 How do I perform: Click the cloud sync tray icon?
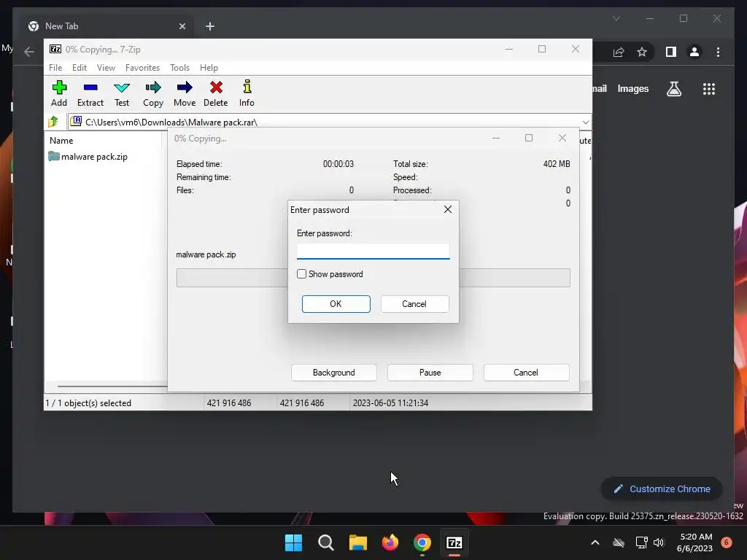point(619,542)
